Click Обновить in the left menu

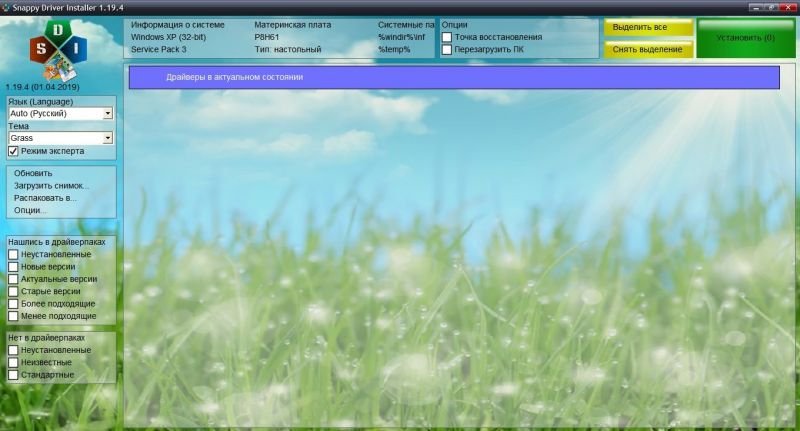click(33, 173)
